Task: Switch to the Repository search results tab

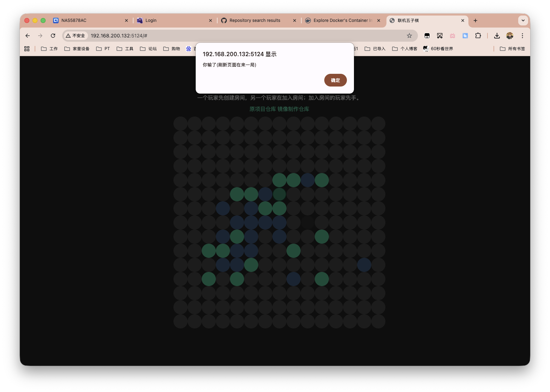Action: [254, 20]
